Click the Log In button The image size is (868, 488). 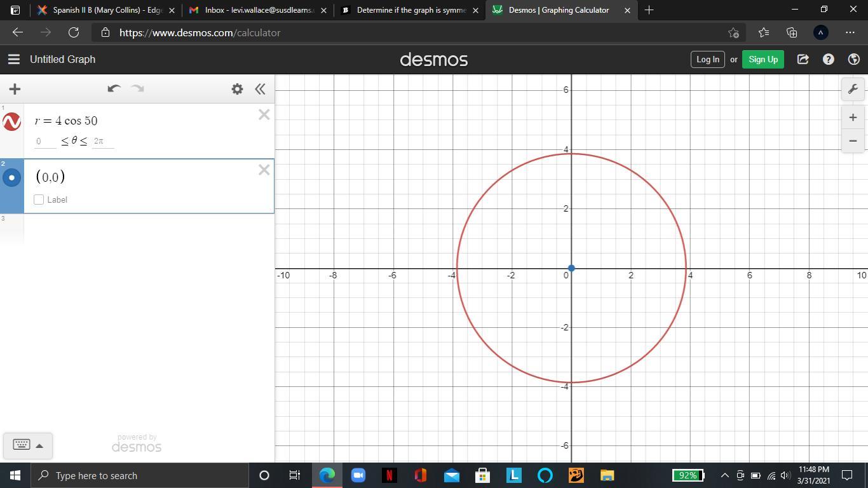coord(707,59)
